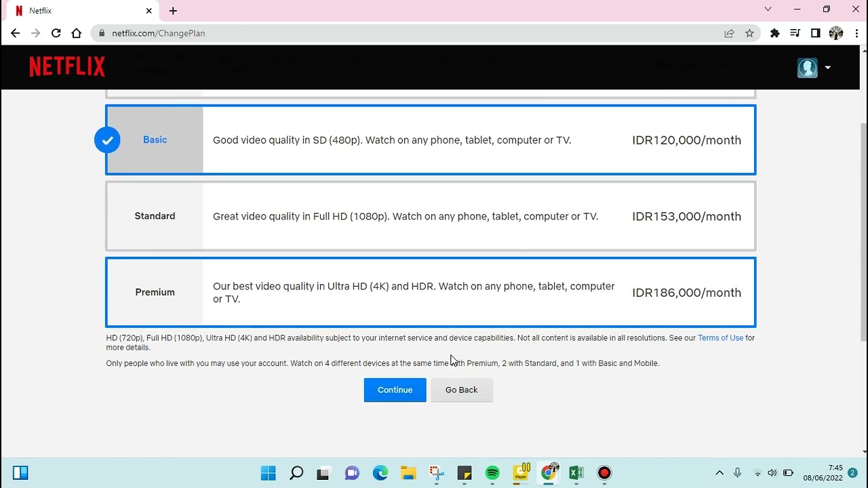This screenshot has width=868, height=488.
Task: Go back in browser history
Action: [x=15, y=33]
